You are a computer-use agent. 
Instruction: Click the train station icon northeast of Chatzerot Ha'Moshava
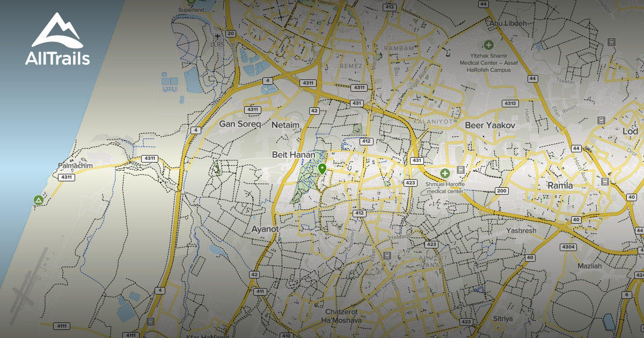point(386,256)
